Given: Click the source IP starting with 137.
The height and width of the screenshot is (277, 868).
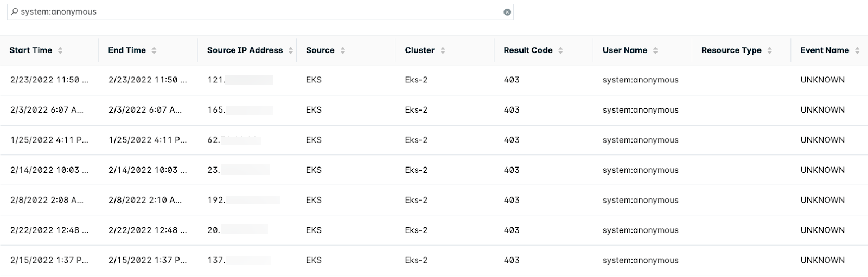Looking at the screenshot, I should [x=239, y=260].
